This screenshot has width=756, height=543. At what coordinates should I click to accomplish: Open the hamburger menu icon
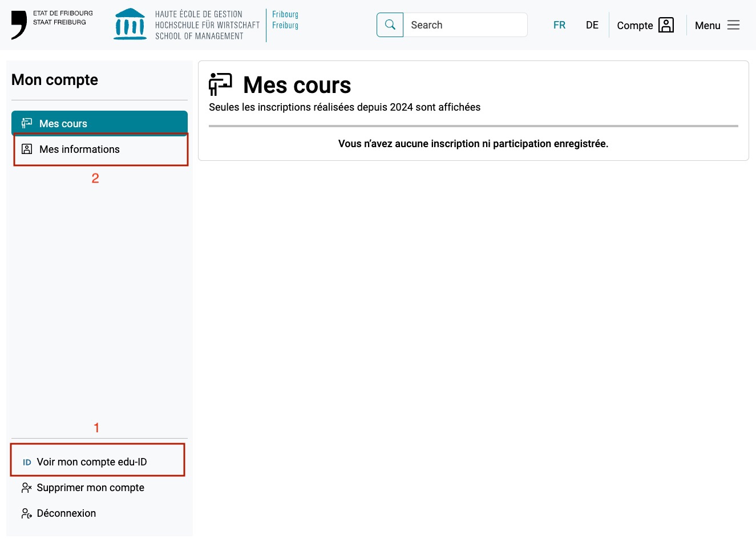734,25
